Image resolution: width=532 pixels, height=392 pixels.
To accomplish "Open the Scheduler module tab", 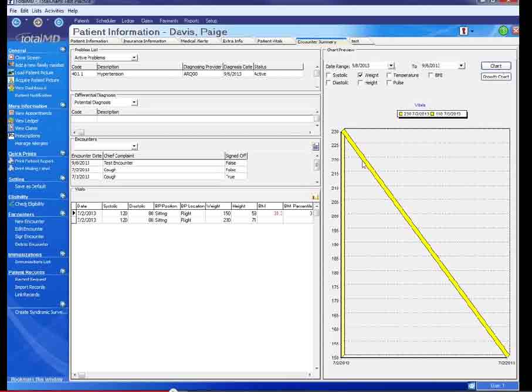I will [x=106, y=21].
